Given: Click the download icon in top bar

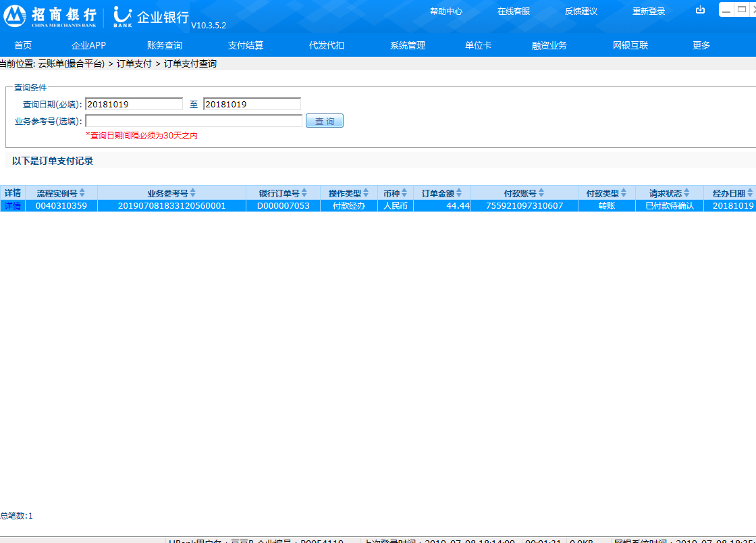Looking at the screenshot, I should click(700, 10).
